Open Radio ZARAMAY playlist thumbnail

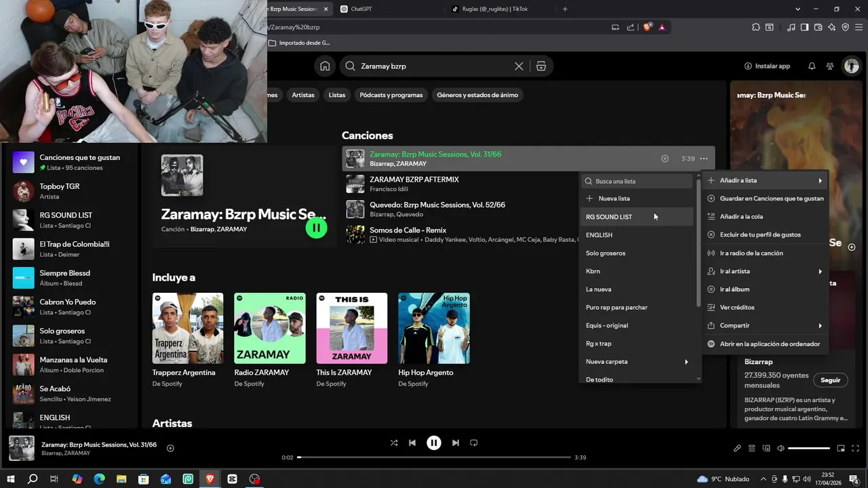click(270, 328)
